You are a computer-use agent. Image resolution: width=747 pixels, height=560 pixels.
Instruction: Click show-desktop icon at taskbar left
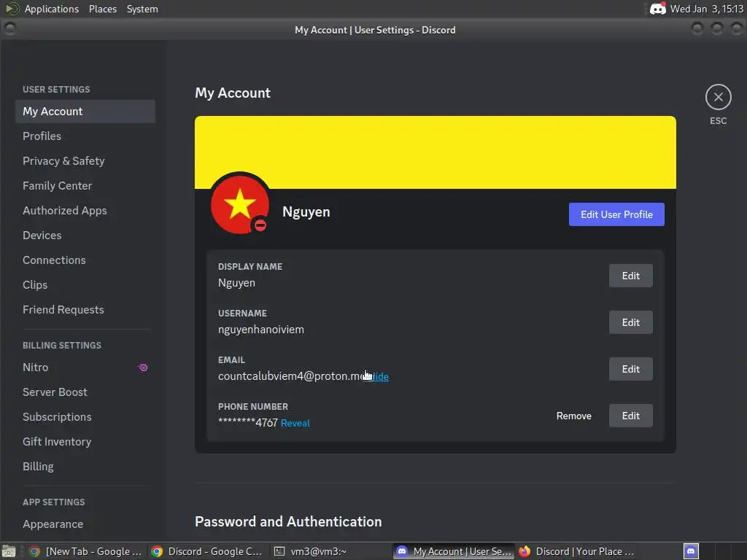tap(9, 551)
